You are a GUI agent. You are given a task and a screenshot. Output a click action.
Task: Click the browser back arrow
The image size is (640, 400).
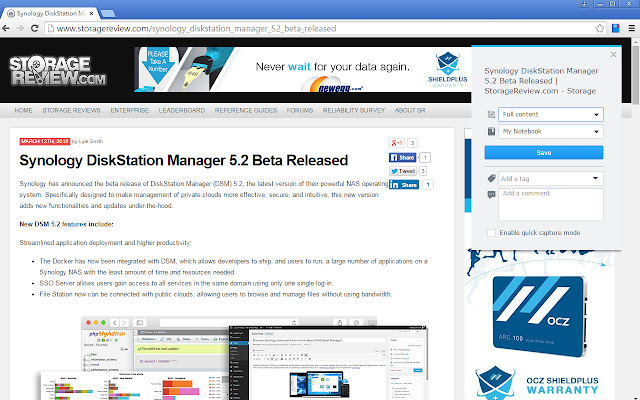tap(10, 29)
